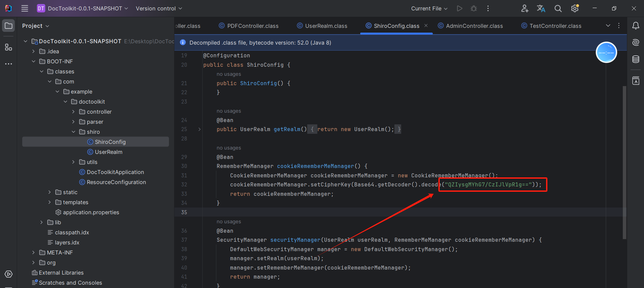Switch to UserRealm.class tab

click(322, 26)
